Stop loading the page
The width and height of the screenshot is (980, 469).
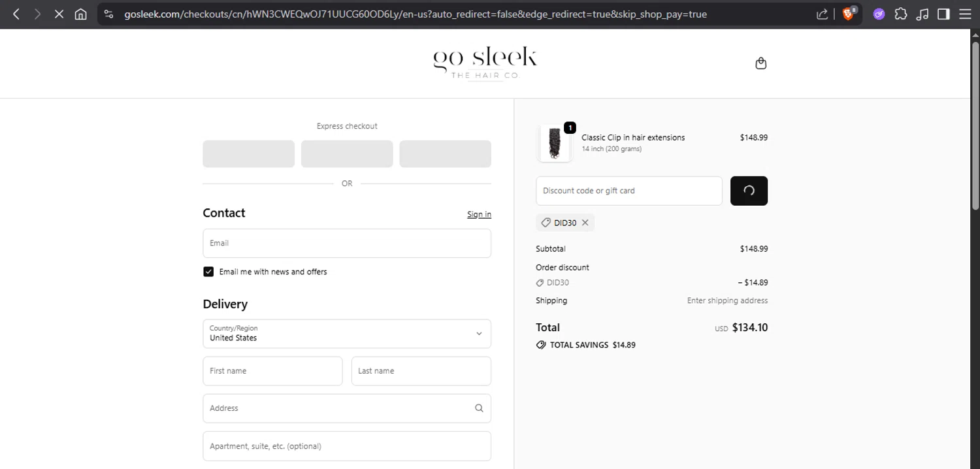[x=59, y=14]
